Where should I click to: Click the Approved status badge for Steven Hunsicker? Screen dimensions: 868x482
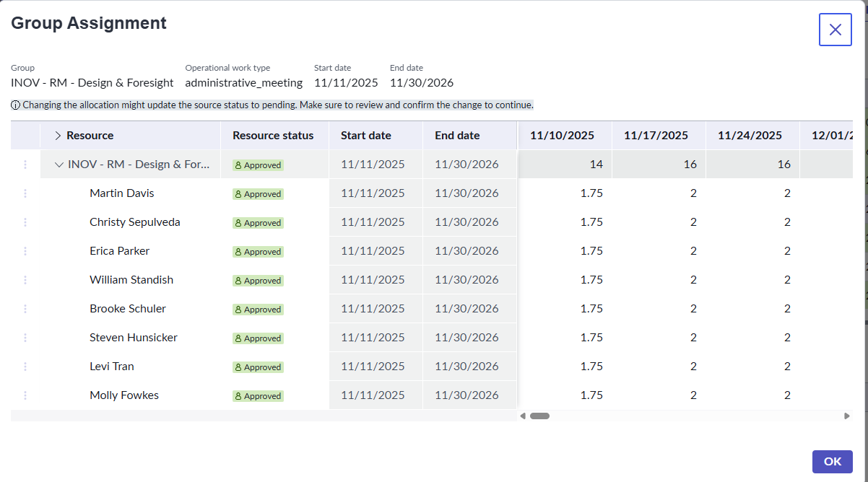258,338
